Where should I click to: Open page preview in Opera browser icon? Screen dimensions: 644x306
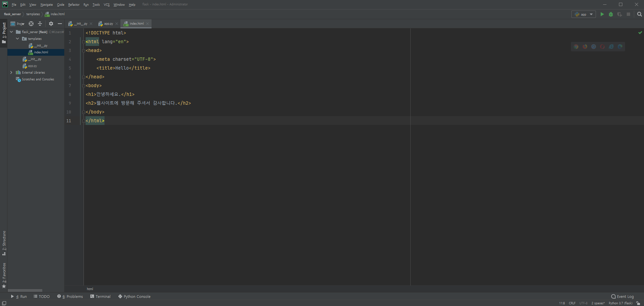click(602, 47)
